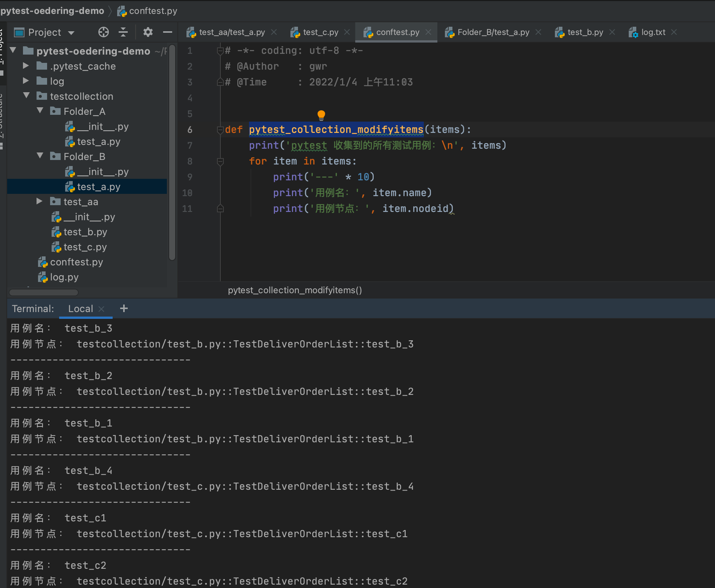Click the @Author comment on line 2
Image resolution: width=715 pixels, height=588 pixels.
pyautogui.click(x=276, y=67)
